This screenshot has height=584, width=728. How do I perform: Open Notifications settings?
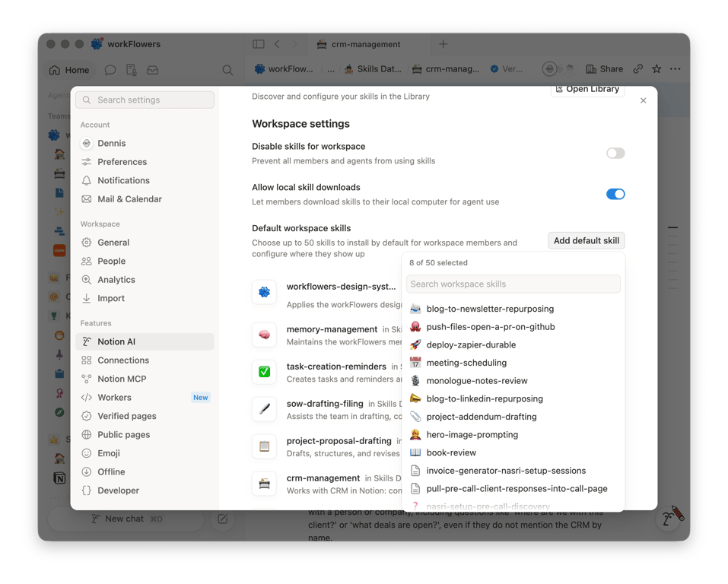(145, 180)
